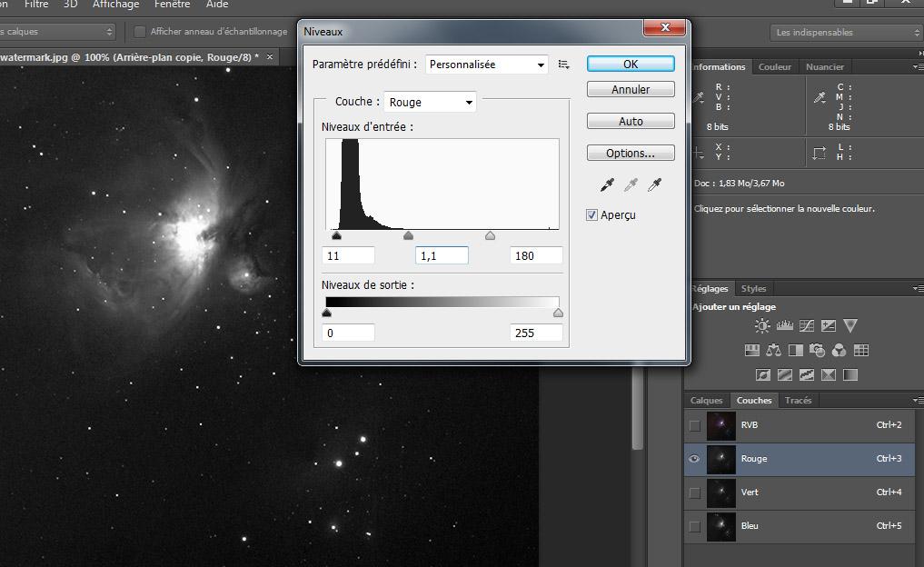The width and height of the screenshot is (924, 567).
Task: Show the RVB channel visibility
Action: click(x=695, y=425)
